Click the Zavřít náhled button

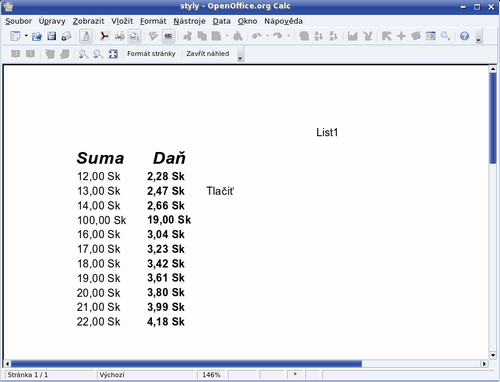[208, 54]
